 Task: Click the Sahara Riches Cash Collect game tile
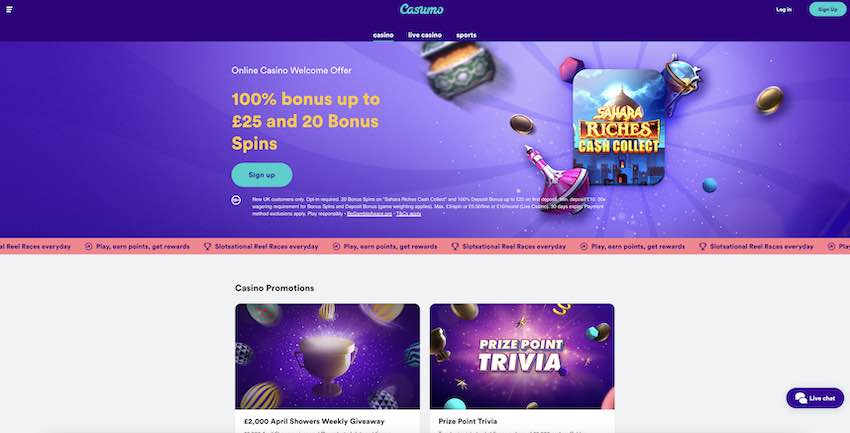point(619,127)
